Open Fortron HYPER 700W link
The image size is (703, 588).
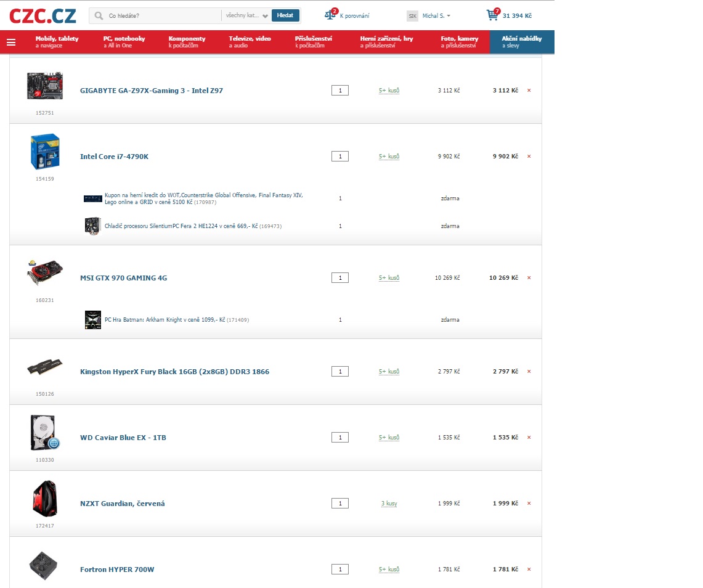(117, 570)
